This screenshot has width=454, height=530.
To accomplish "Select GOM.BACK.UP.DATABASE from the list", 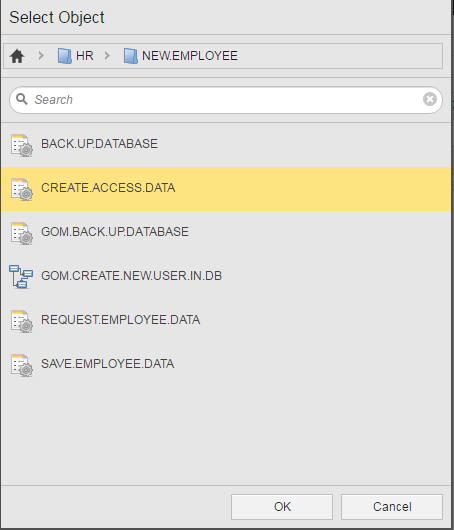I will tap(226, 233).
